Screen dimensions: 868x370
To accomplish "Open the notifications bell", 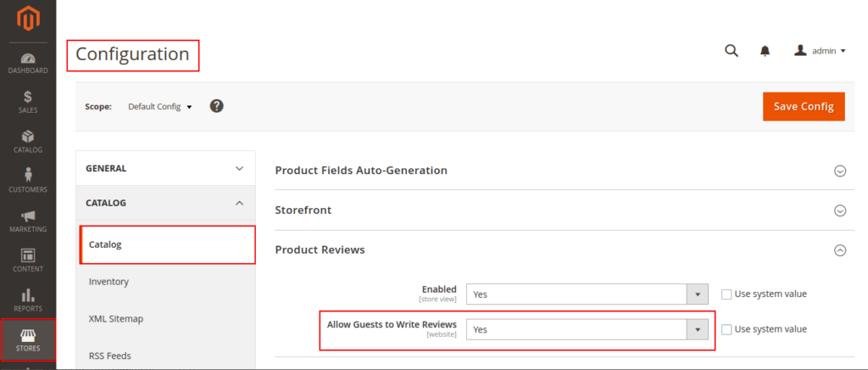I will click(765, 51).
